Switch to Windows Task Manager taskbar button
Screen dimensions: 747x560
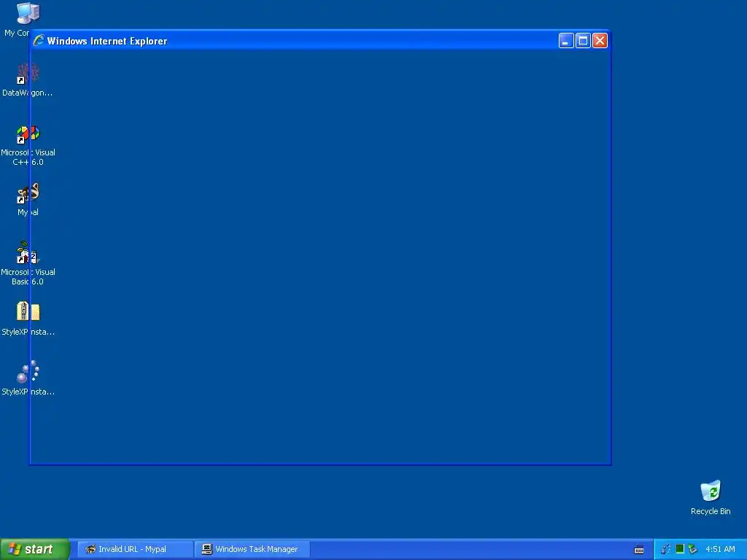tap(252, 549)
